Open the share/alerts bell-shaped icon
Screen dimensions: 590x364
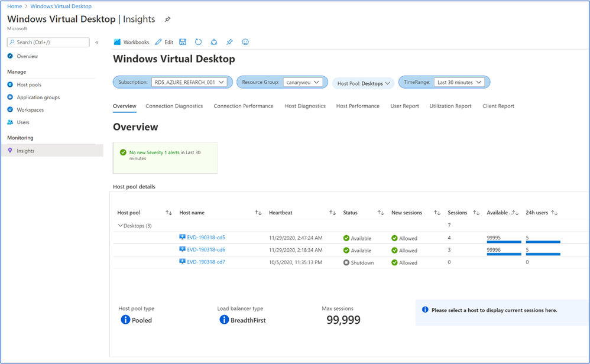214,42
